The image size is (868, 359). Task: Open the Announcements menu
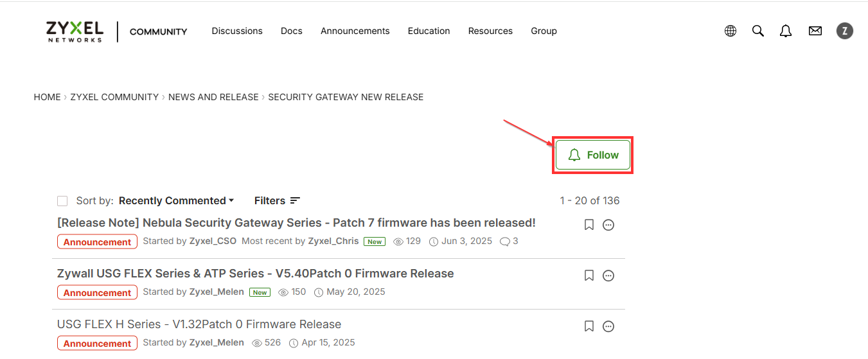[x=355, y=31]
